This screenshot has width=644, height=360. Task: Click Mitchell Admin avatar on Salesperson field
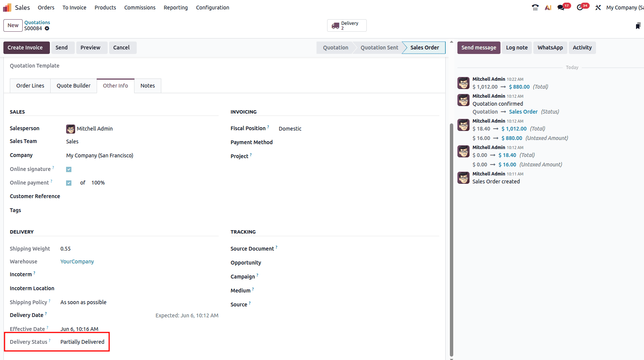(71, 129)
